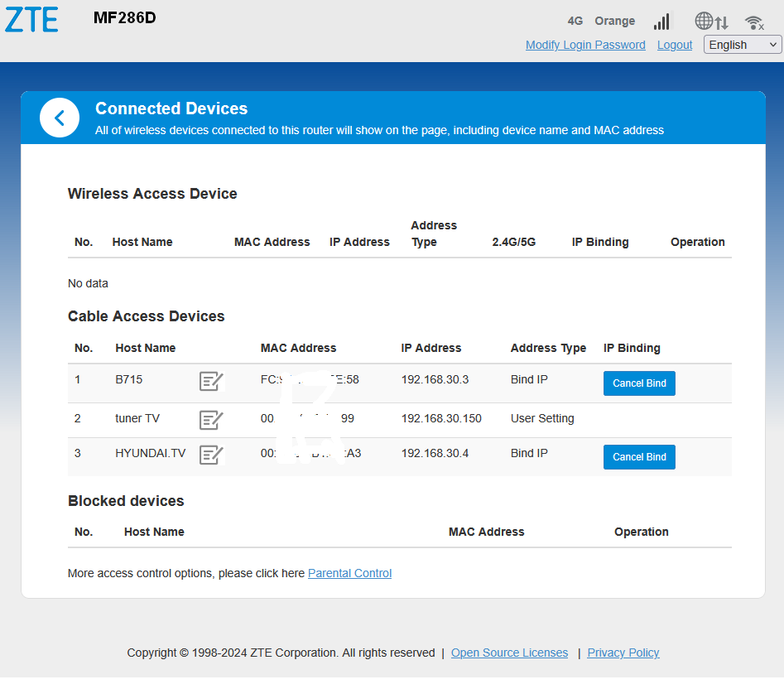This screenshot has width=784, height=689.
Task: Edit the host name for tuner TV
Action: 211,420
